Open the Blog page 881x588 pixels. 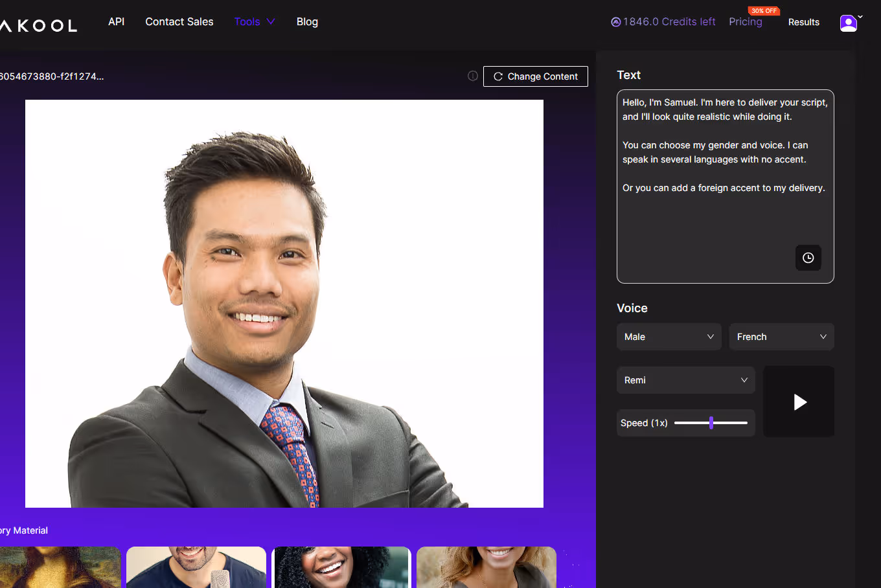pyautogui.click(x=307, y=21)
